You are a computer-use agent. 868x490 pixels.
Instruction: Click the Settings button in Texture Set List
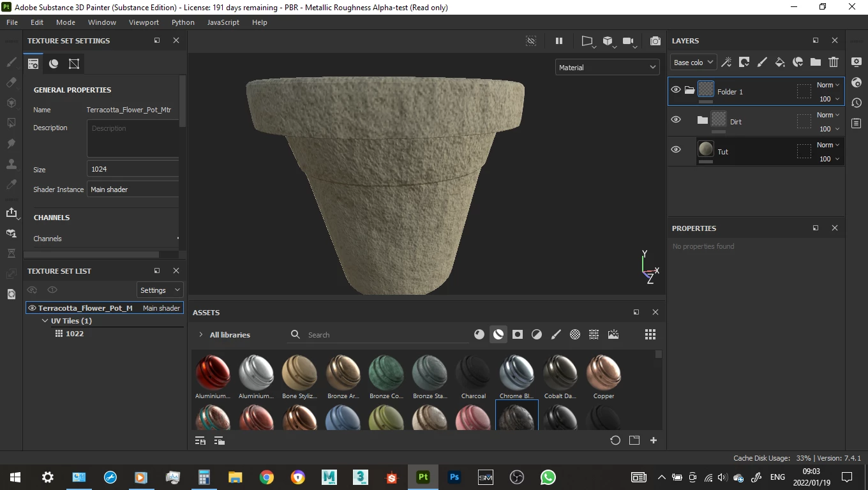pos(160,290)
